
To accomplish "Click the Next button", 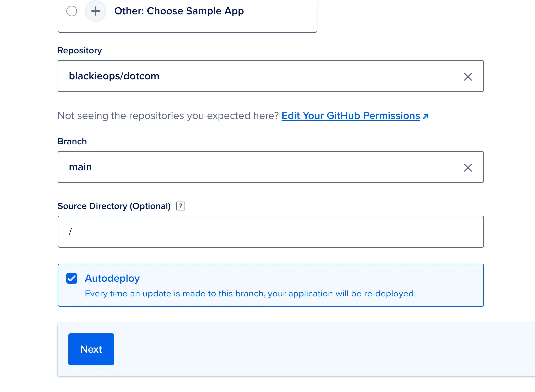I will pos(91,349).
